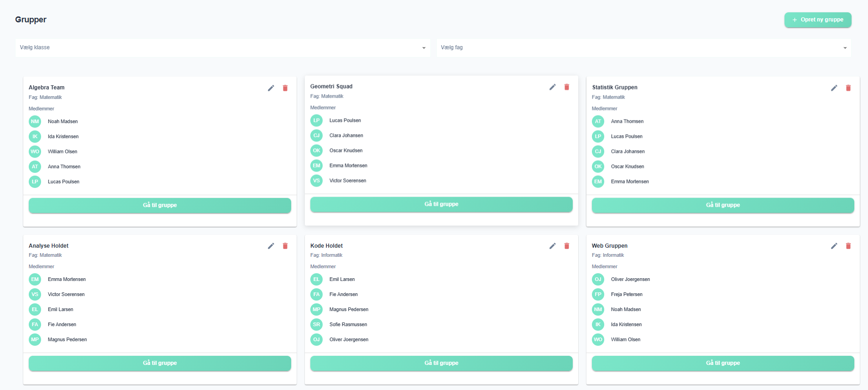Delete the Algebra Team group
This screenshot has height=390, width=868.
(285, 88)
